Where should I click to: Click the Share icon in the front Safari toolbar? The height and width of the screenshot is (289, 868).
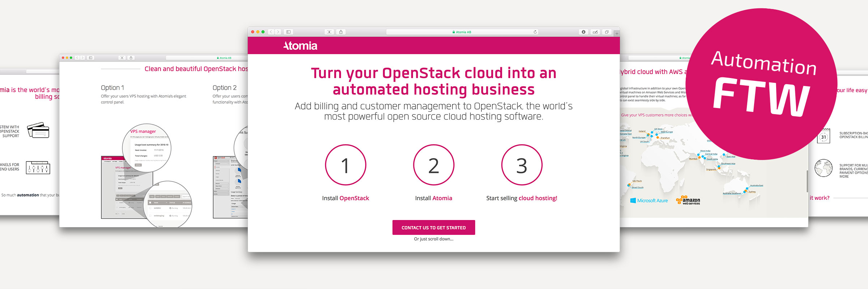click(341, 32)
